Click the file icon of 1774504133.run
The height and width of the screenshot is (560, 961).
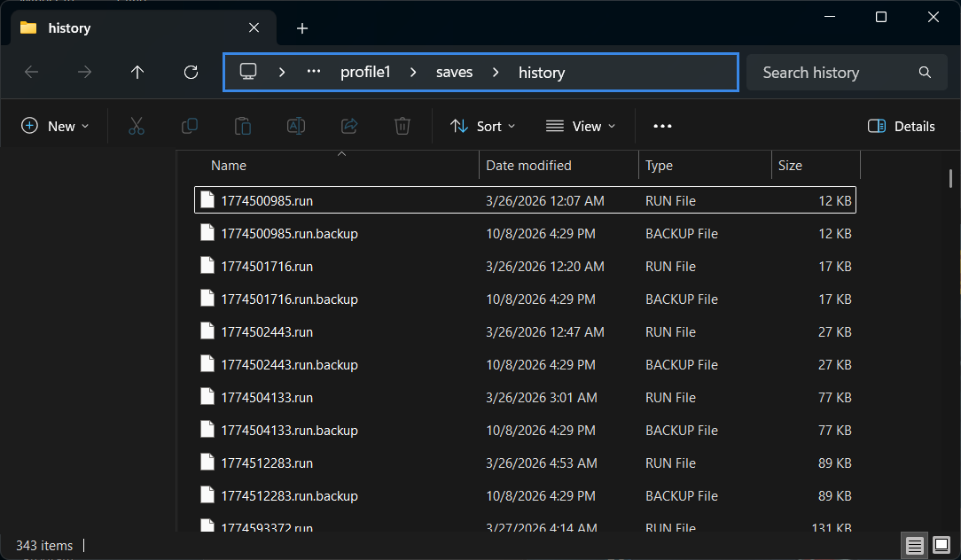207,396
